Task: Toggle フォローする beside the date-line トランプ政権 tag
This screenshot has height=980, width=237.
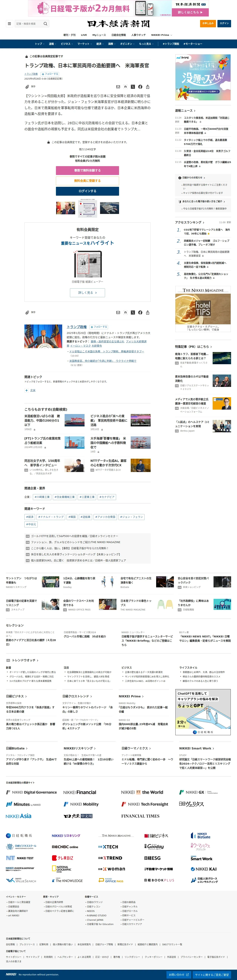Action: pyautogui.click(x=49, y=74)
